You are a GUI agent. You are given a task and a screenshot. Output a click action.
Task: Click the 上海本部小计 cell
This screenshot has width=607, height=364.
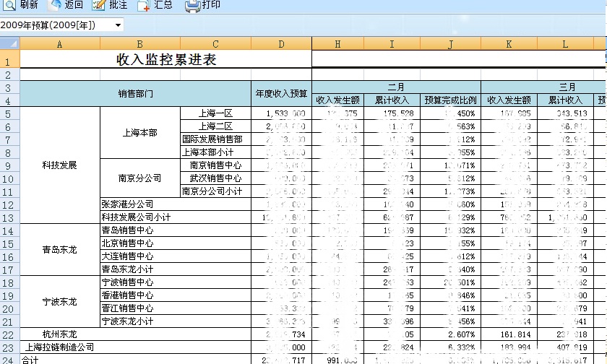(215, 152)
